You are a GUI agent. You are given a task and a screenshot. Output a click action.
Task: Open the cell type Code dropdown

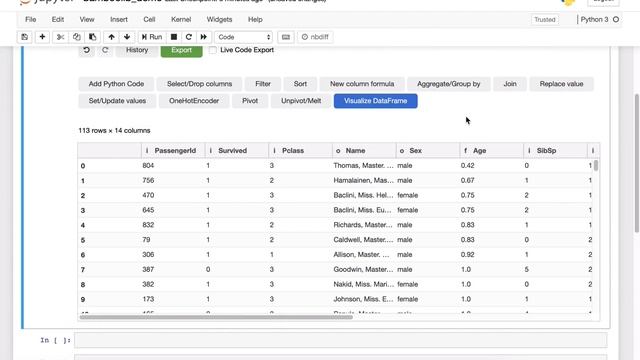244,37
